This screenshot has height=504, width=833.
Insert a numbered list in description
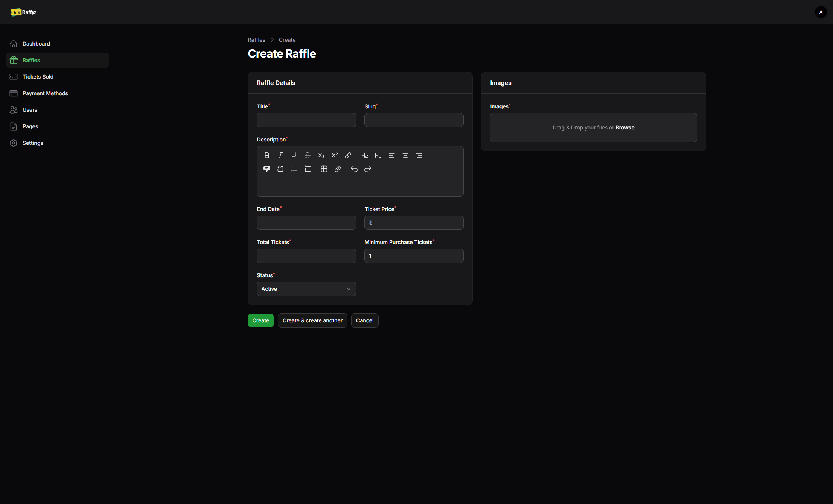click(308, 169)
